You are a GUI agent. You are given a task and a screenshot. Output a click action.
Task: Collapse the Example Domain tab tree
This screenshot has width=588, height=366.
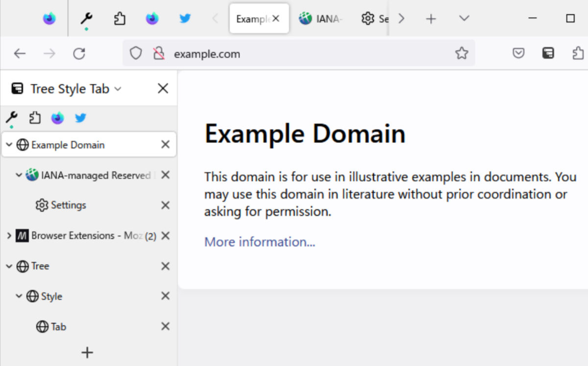pos(9,145)
